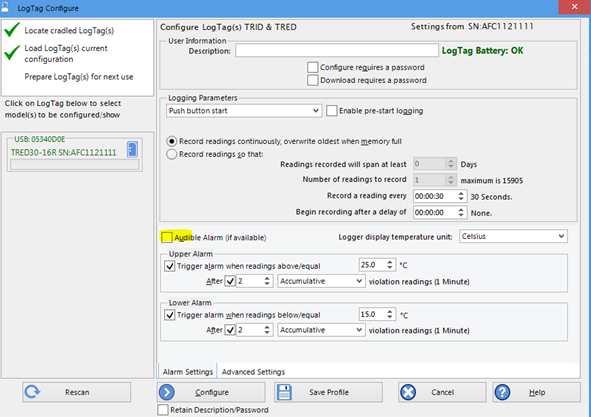Open the Push button start dropdown
Screen dimensions: 591x417
pos(244,110)
